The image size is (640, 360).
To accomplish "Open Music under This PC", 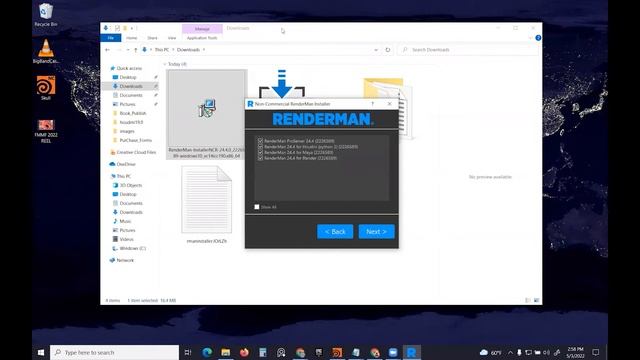I will point(125,221).
